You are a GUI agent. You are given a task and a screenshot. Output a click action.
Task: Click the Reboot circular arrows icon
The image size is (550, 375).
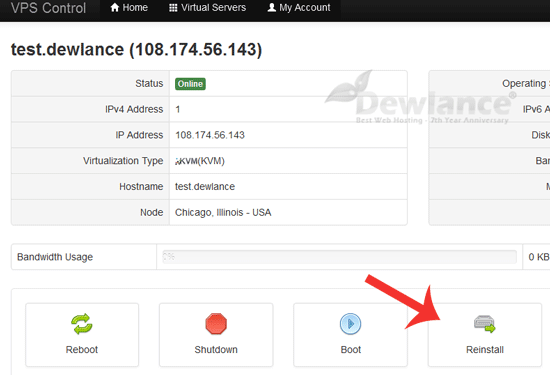click(x=82, y=323)
